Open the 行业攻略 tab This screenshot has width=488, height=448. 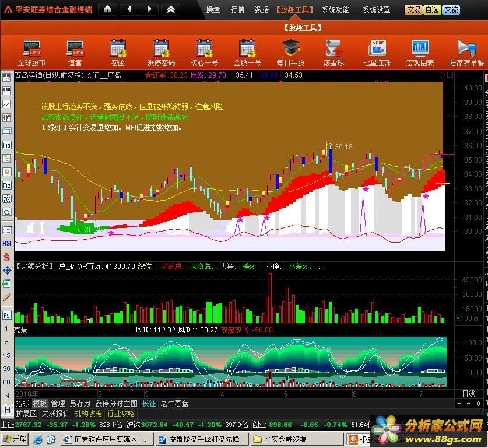(x=121, y=414)
